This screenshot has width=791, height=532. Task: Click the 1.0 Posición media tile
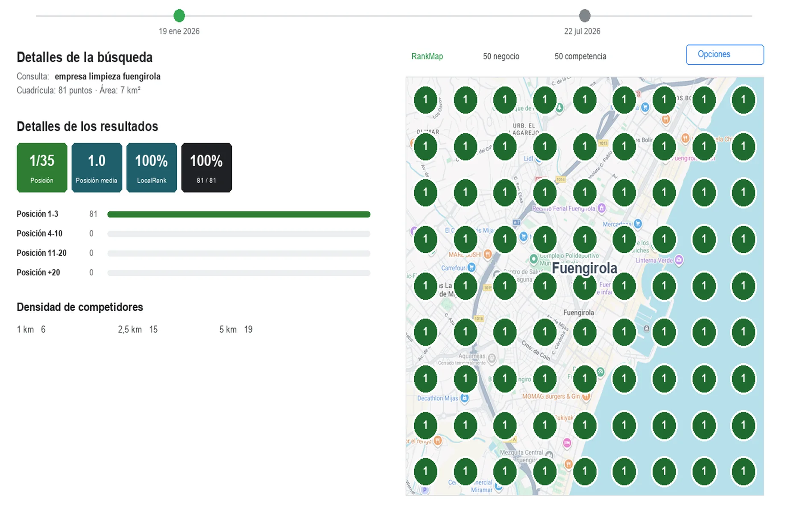(97, 168)
